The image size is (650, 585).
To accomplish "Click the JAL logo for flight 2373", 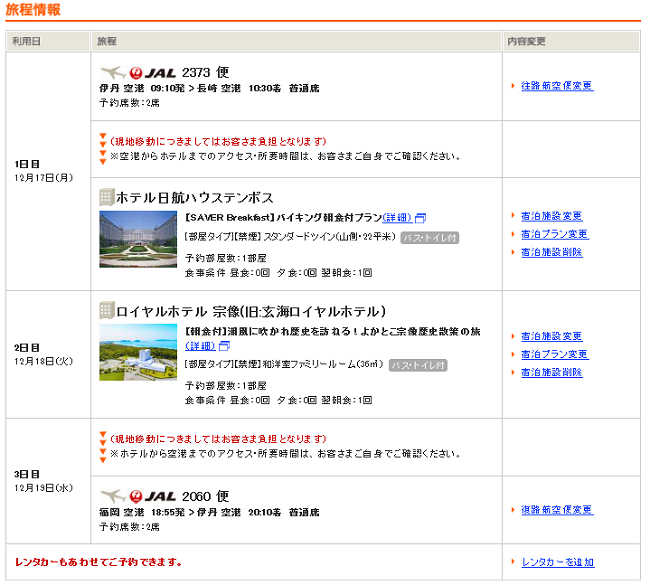I will pyautogui.click(x=138, y=72).
